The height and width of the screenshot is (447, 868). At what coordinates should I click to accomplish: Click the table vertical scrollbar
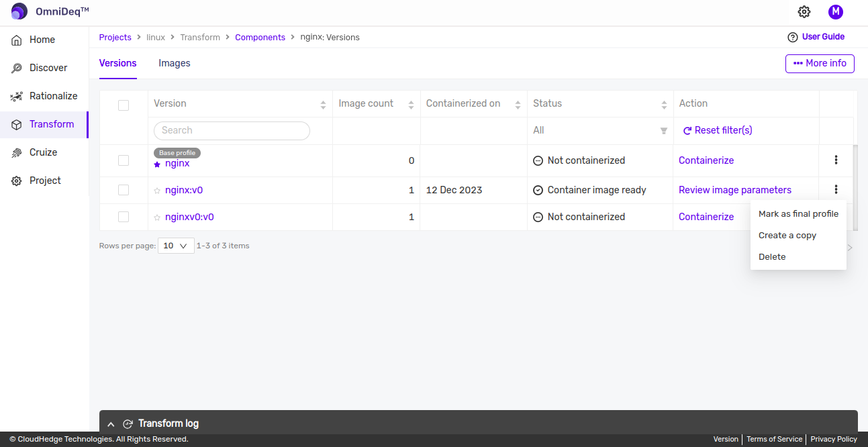[x=855, y=188]
